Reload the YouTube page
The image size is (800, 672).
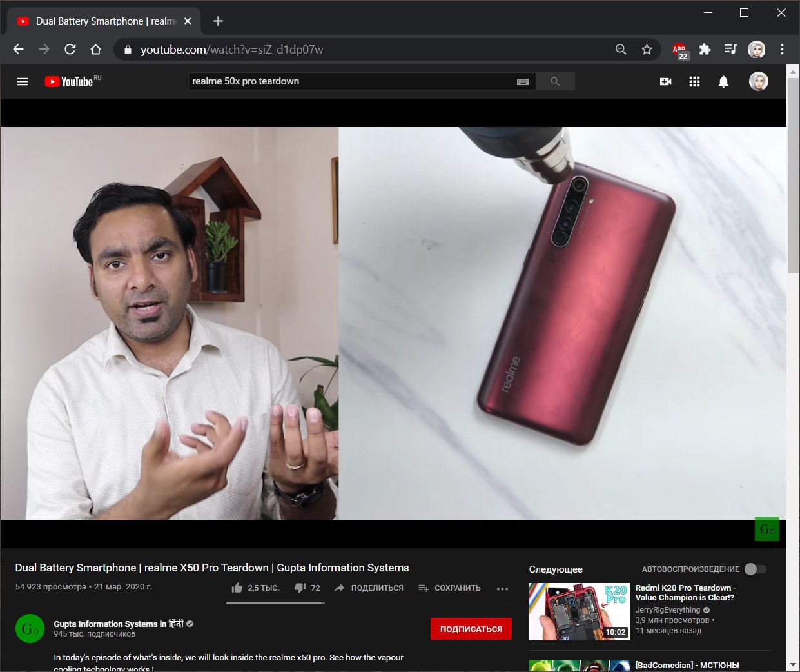pyautogui.click(x=70, y=50)
